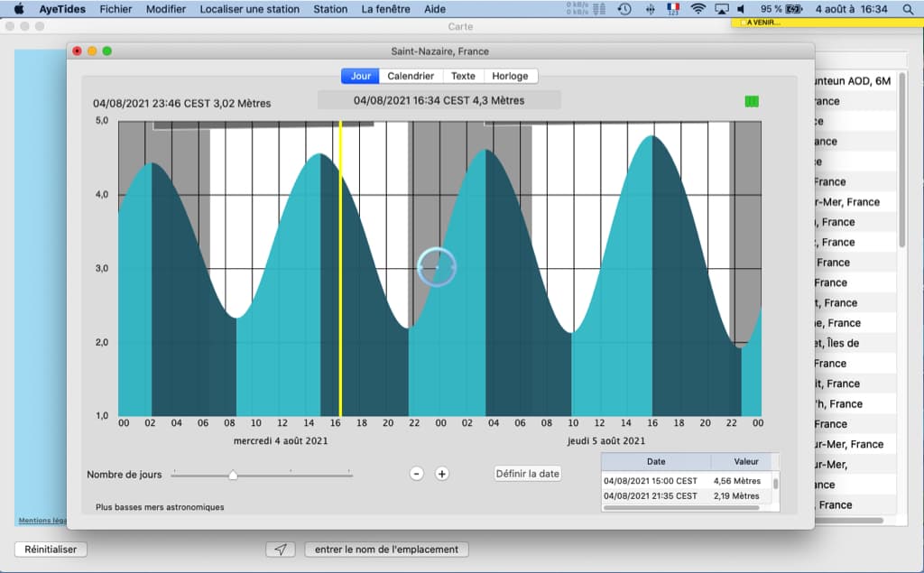Image resolution: width=924 pixels, height=573 pixels.
Task: Select row 04/08/2021 21:35 CEST
Action: [x=687, y=496]
